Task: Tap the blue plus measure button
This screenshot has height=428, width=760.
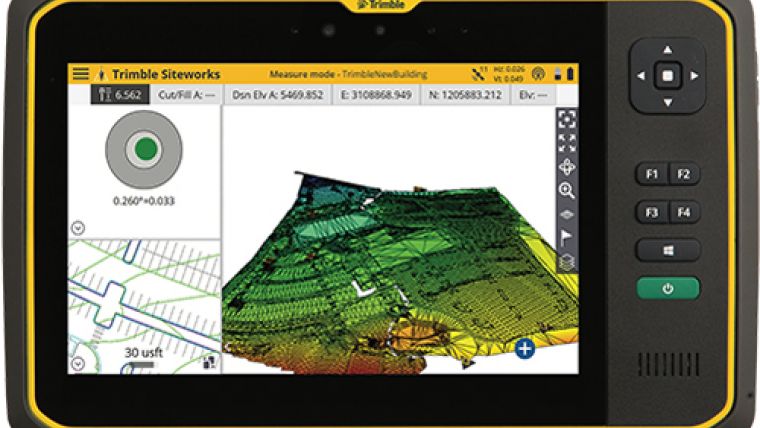Action: click(524, 349)
